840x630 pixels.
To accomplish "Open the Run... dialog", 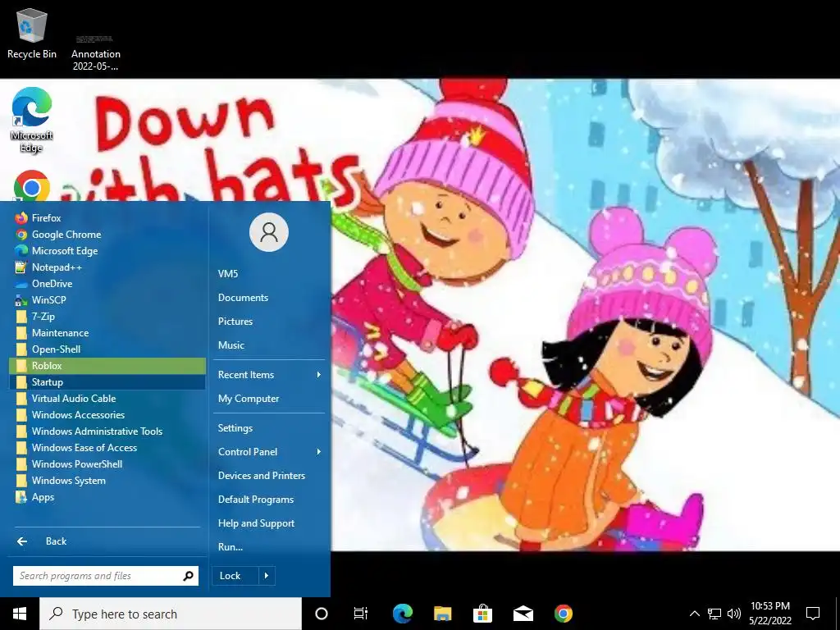I will 269,547.
